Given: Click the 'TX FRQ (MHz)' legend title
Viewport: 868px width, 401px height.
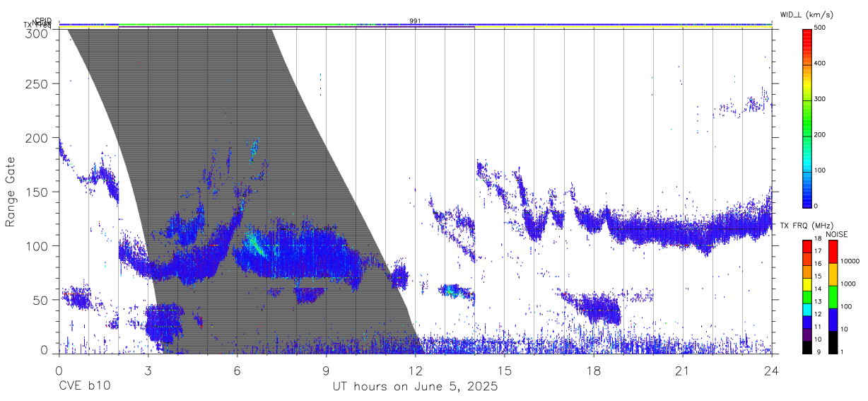Looking at the screenshot, I should (x=807, y=226).
